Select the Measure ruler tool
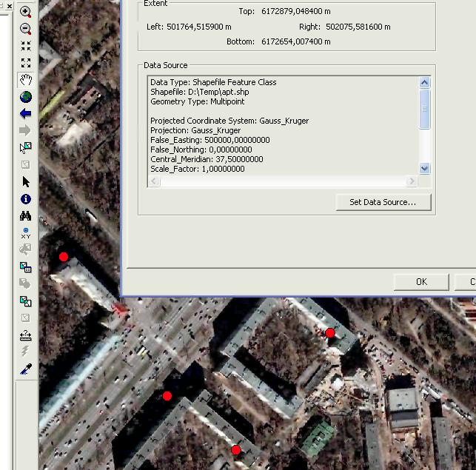The height and width of the screenshot is (470, 476). point(26,335)
